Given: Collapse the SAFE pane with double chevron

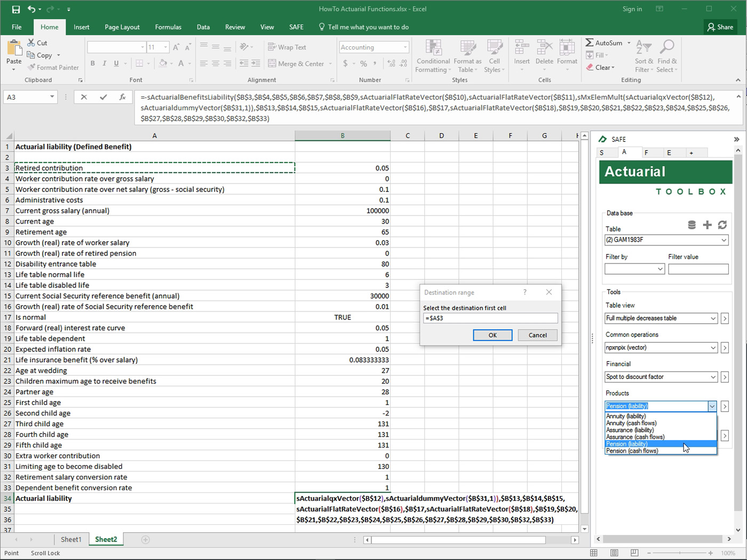Looking at the screenshot, I should pyautogui.click(x=736, y=139).
